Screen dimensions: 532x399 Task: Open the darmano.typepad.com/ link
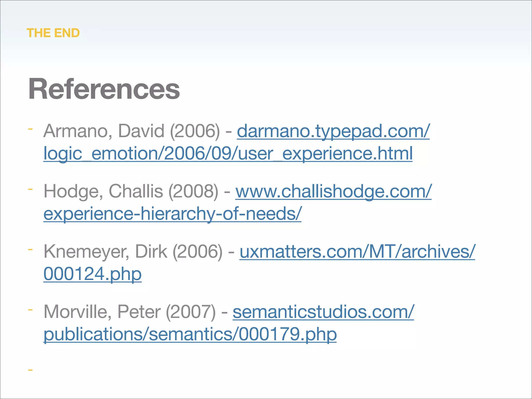(333, 131)
